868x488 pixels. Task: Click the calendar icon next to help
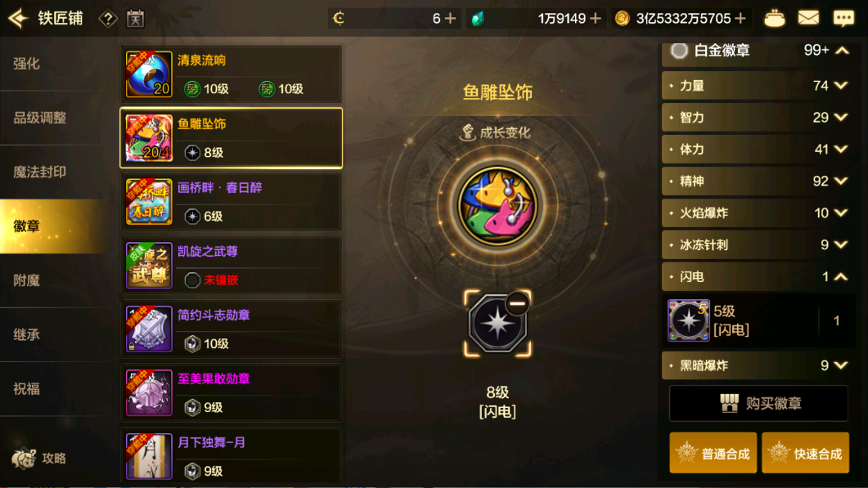pyautogui.click(x=135, y=19)
